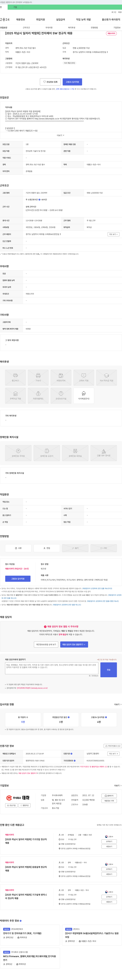122x980 pixels.
Task: Click the 관심기업 star button
Action: pos(11,805)
